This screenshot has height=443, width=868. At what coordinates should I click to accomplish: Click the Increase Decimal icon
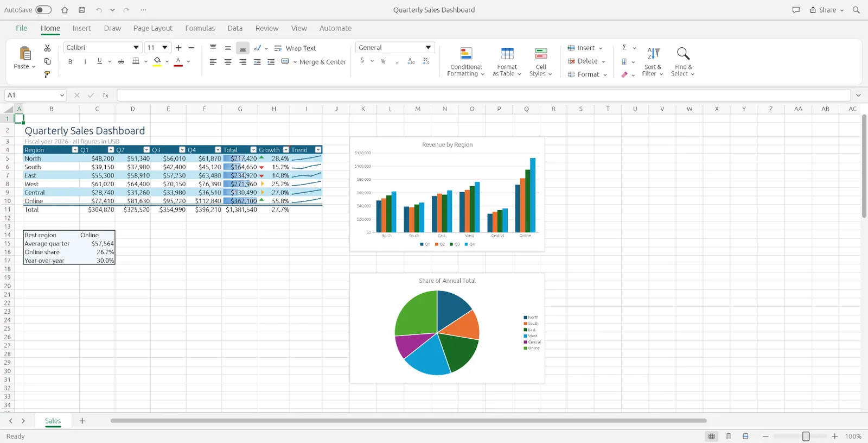(411, 61)
